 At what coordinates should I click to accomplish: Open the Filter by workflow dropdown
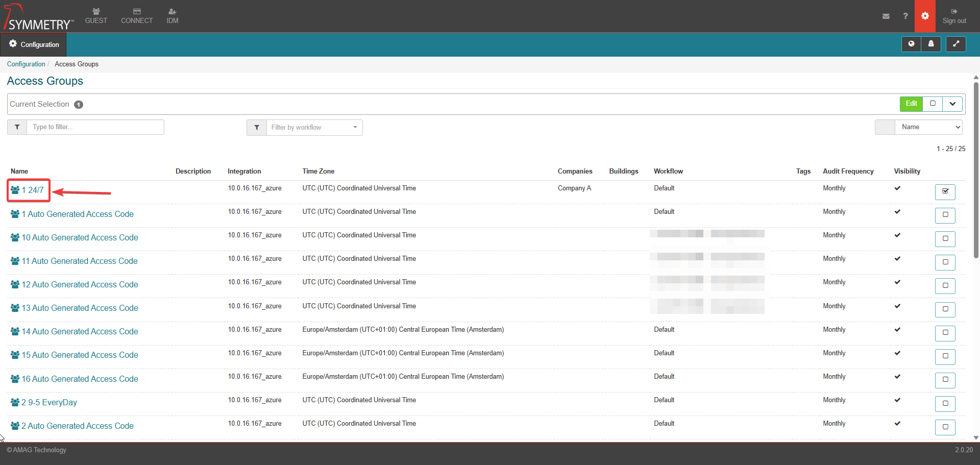[x=314, y=128]
